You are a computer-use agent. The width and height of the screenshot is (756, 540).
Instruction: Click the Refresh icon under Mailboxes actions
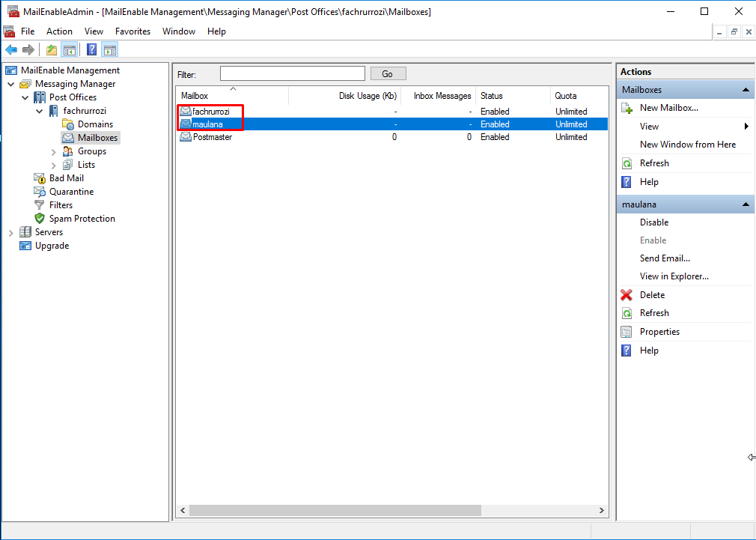(627, 163)
